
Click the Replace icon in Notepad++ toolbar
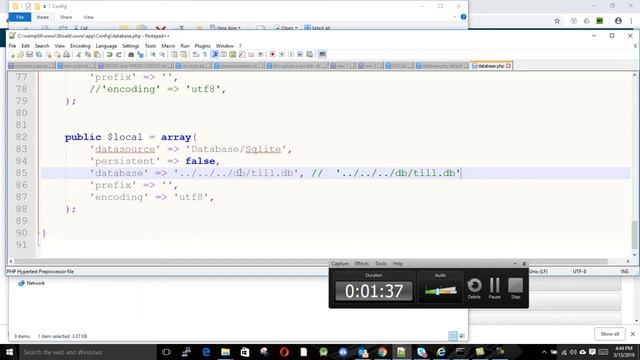[x=140, y=55]
